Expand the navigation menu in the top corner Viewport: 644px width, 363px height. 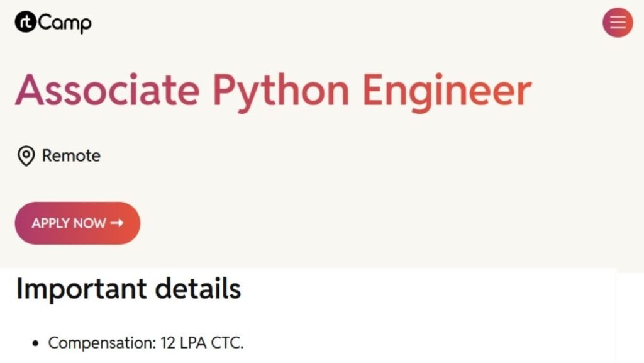[617, 23]
